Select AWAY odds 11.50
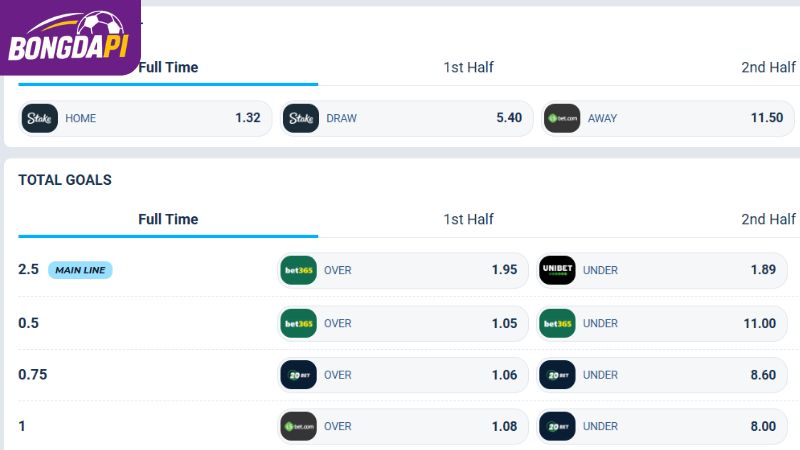Viewport: 800px width, 450px height. (x=668, y=118)
